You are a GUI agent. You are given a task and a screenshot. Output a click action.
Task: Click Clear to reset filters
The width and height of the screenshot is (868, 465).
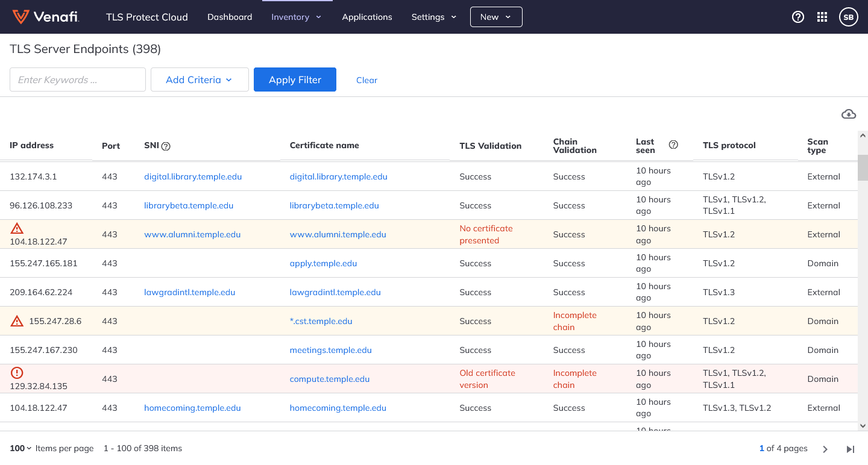coord(366,80)
